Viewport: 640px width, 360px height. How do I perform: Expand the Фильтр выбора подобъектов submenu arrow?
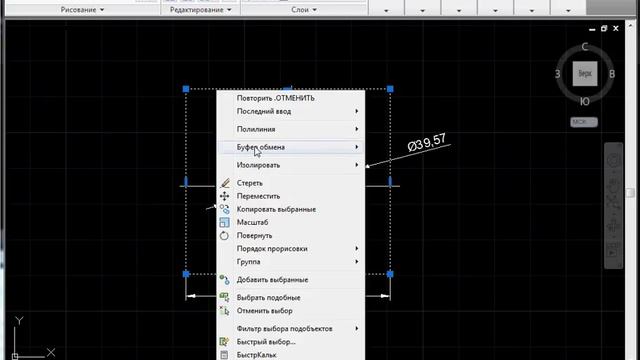click(x=357, y=329)
